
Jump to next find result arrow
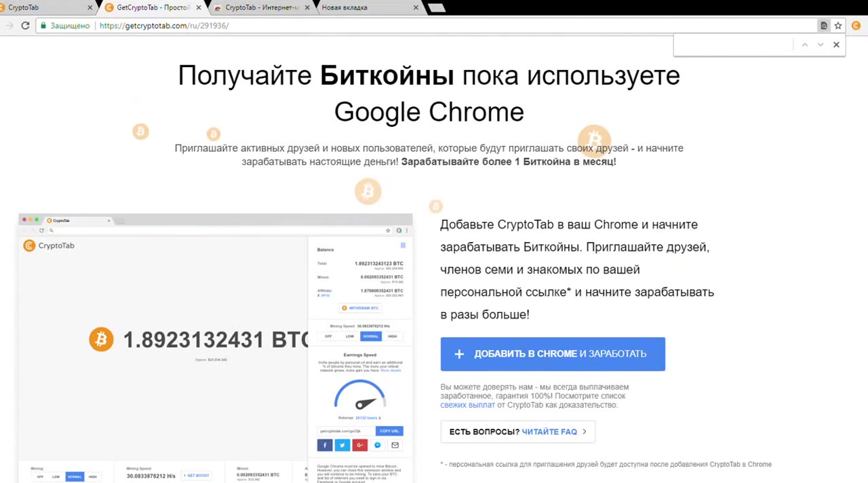point(820,45)
